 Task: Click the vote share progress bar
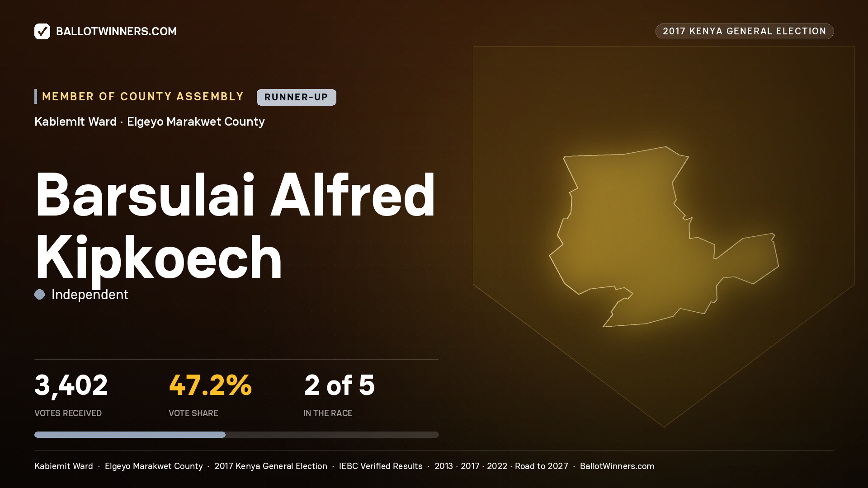(236, 435)
